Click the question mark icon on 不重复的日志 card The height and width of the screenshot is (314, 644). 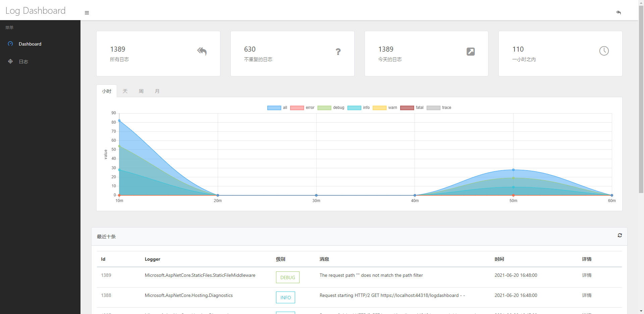point(338,52)
